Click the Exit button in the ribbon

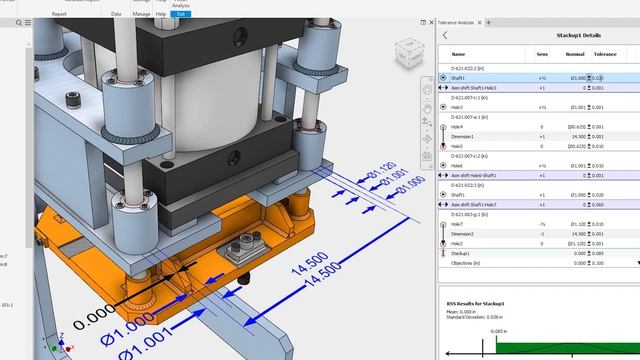point(181,14)
